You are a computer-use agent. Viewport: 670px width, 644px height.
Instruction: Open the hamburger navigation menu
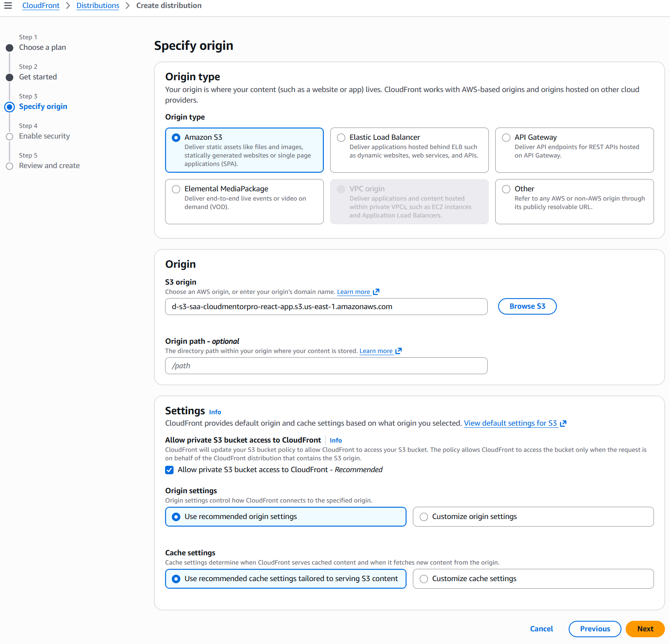pos(8,5)
